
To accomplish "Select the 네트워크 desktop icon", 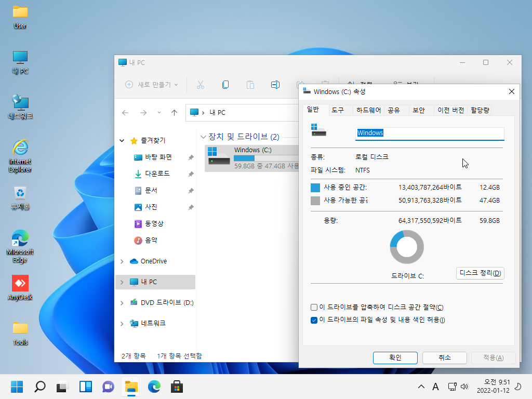I will point(20,107).
